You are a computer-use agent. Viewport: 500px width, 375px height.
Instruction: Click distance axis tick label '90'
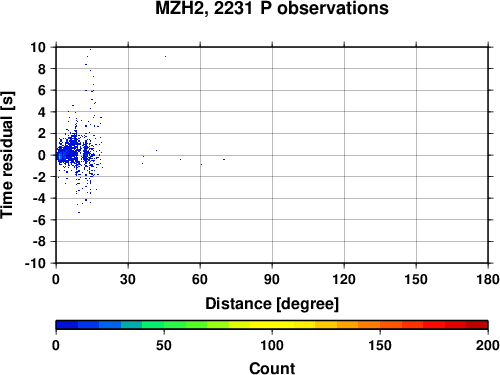[272, 279]
